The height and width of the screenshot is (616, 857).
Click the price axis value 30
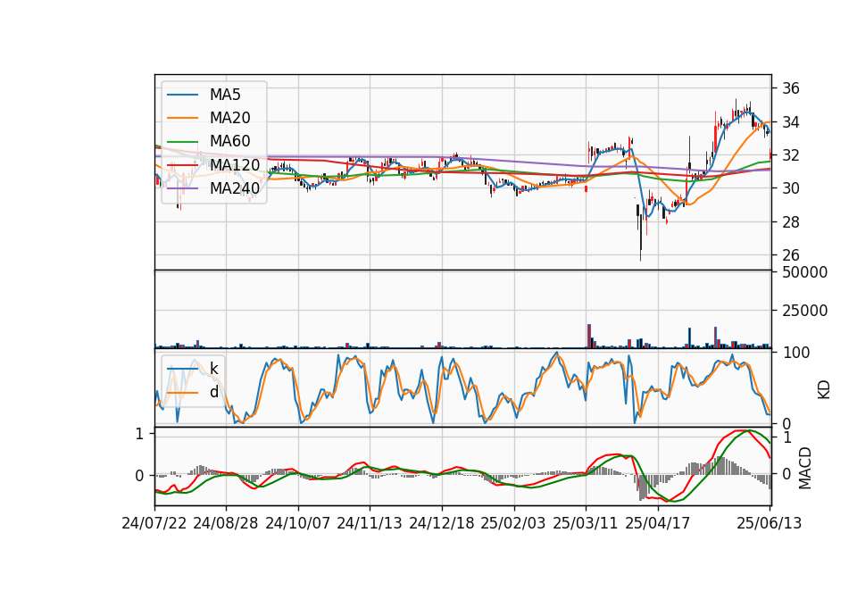[790, 188]
